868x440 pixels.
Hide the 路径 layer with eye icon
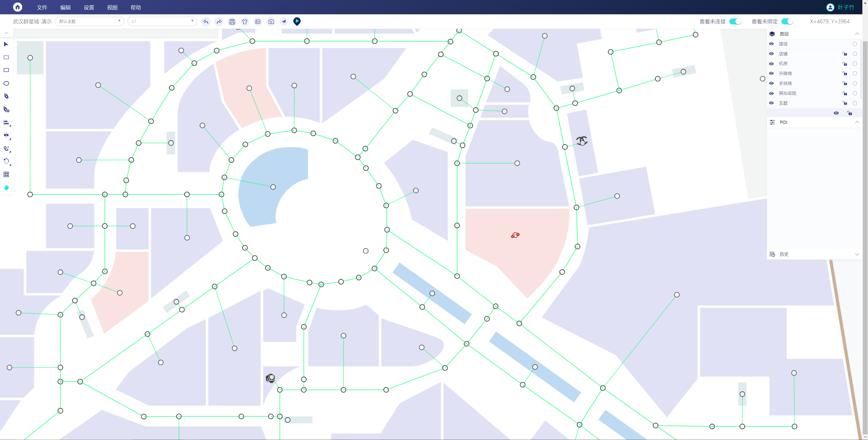[x=771, y=44]
